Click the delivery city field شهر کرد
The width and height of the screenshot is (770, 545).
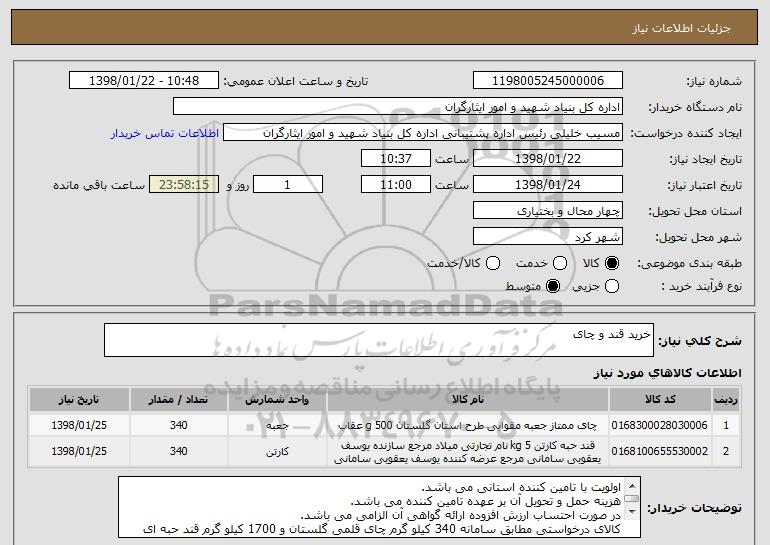[x=548, y=237]
